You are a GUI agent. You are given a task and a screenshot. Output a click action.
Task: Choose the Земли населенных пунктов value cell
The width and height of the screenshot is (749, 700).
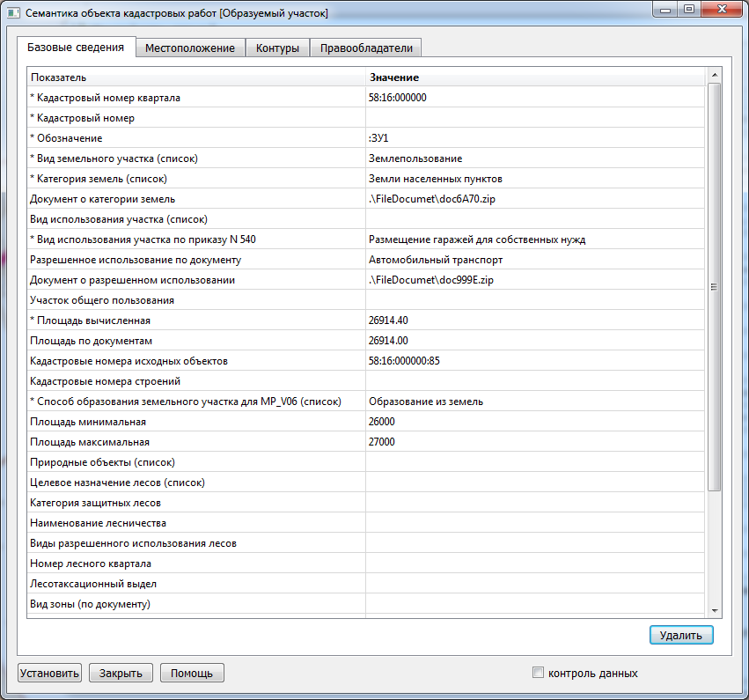[x=535, y=179]
